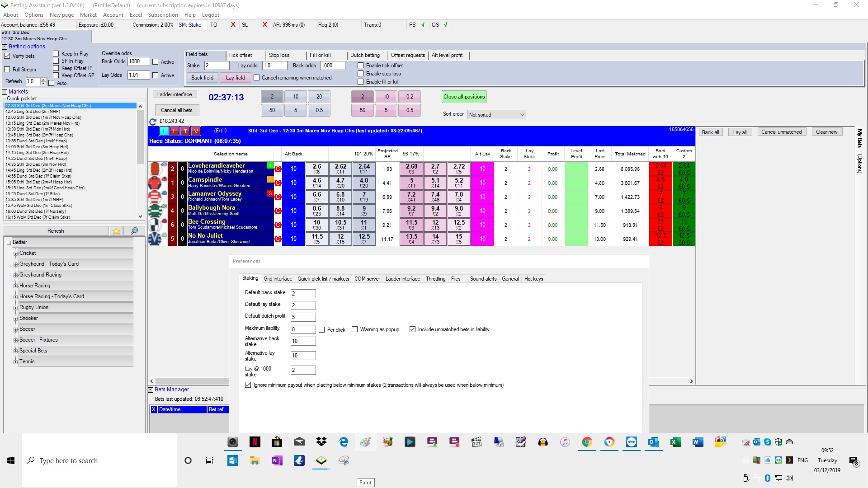Enable the Keep In Play checkbox
The width and height of the screenshot is (868, 488).
[x=56, y=54]
